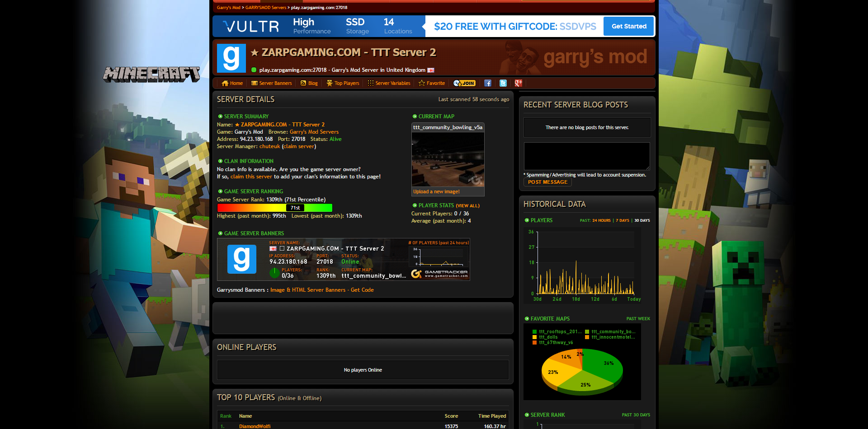The width and height of the screenshot is (868, 429).
Task: Click green CURRENT MAP bullet icon
Action: pyautogui.click(x=415, y=117)
